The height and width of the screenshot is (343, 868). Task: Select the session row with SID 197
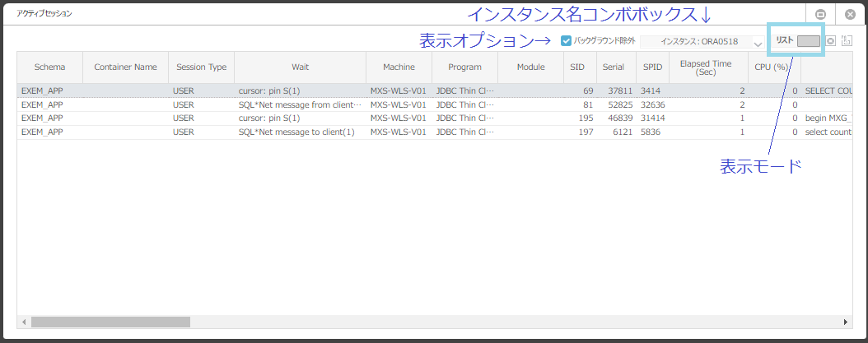[x=435, y=132]
